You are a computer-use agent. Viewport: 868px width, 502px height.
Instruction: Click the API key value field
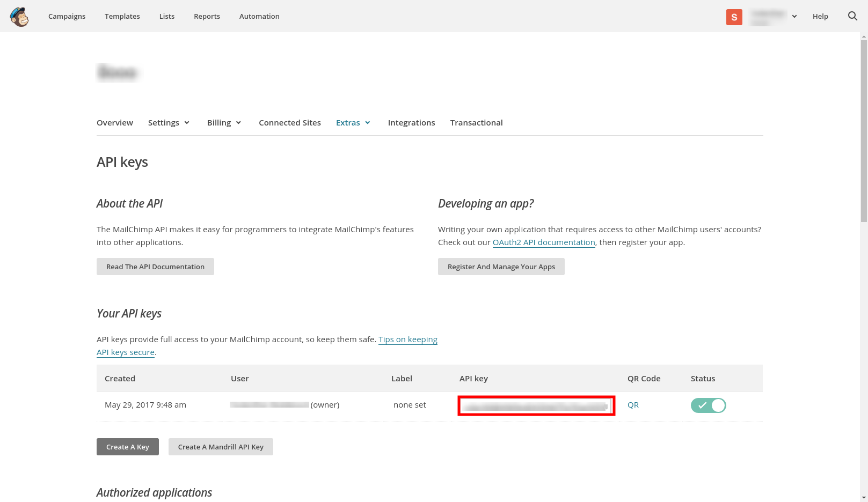[x=536, y=406]
